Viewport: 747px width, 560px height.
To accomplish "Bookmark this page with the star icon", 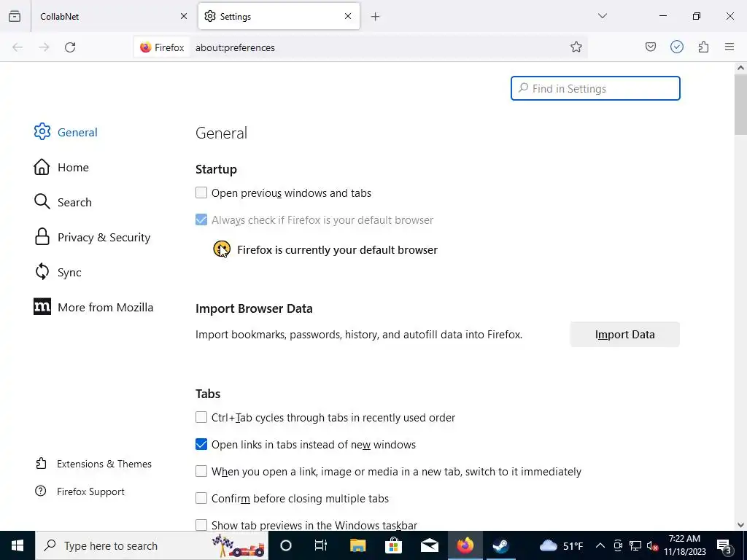I will [x=576, y=47].
